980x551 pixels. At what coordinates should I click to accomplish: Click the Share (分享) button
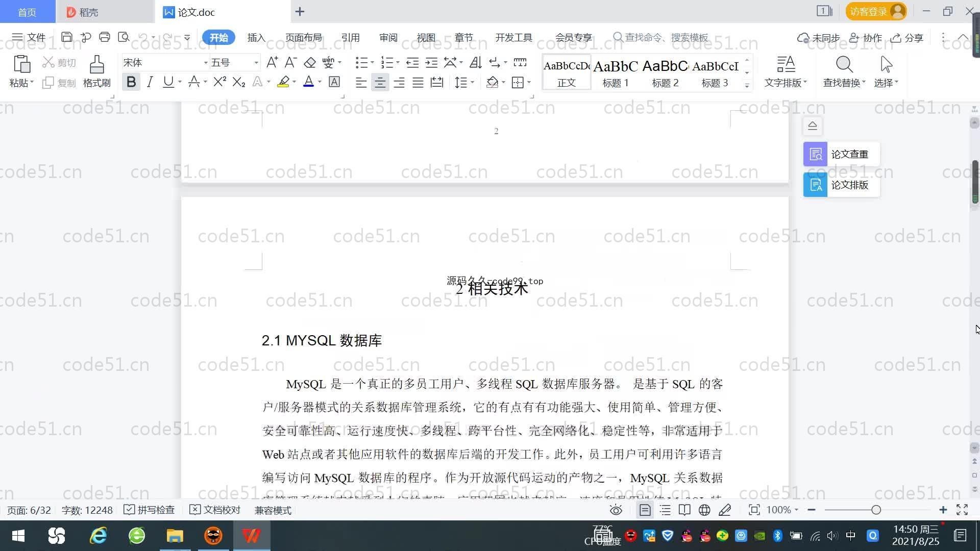pos(907,38)
